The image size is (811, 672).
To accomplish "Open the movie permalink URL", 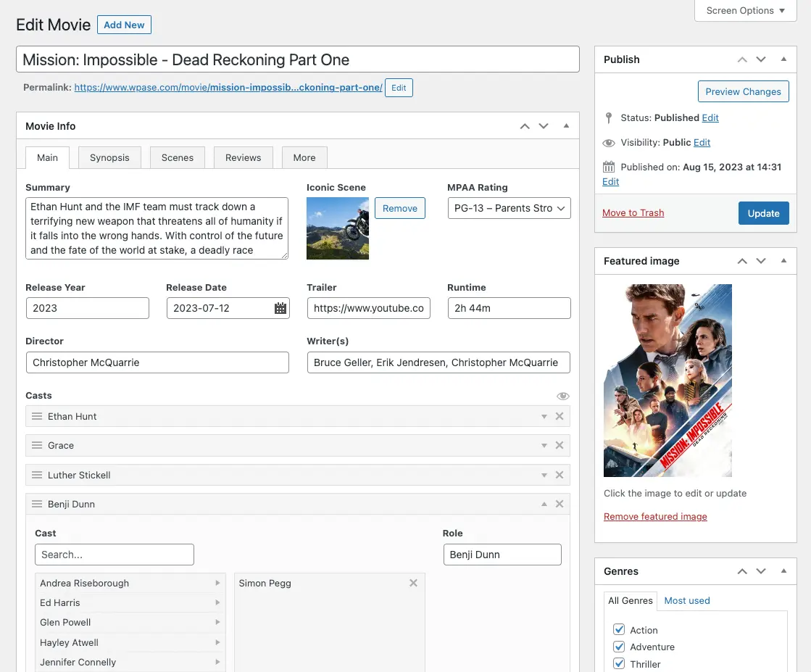I will [228, 88].
